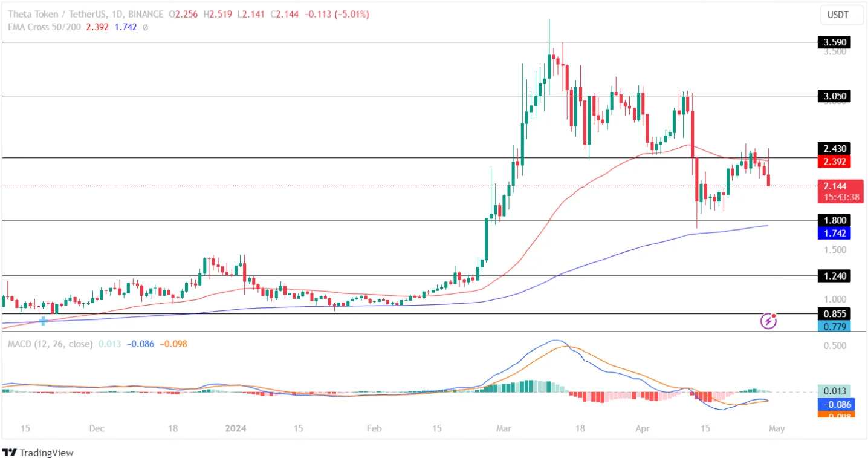Click the MACD (12, 26, close) indicator label
This screenshot has width=868, height=458.
50,344
